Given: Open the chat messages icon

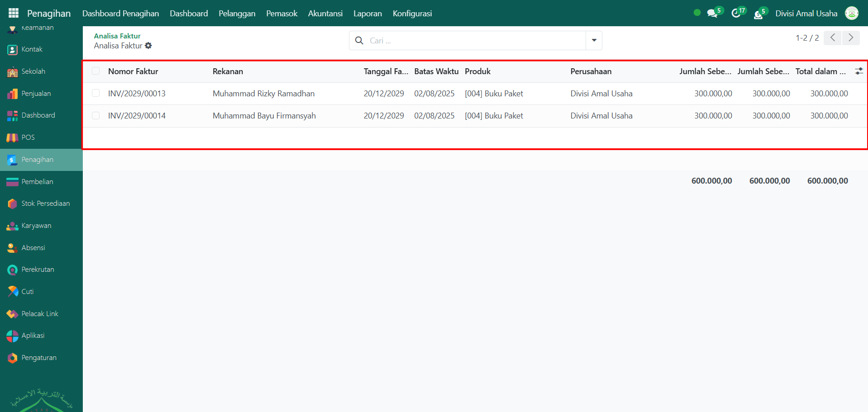Looking at the screenshot, I should [x=712, y=13].
